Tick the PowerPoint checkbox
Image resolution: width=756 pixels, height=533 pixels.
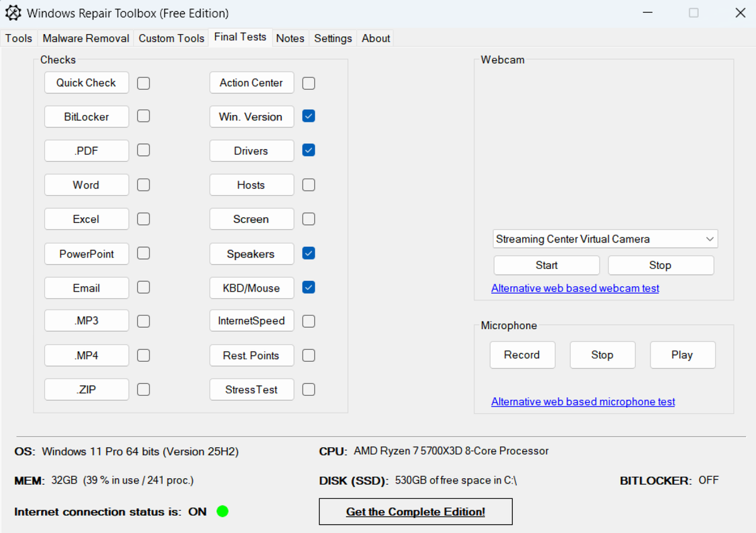tap(143, 253)
